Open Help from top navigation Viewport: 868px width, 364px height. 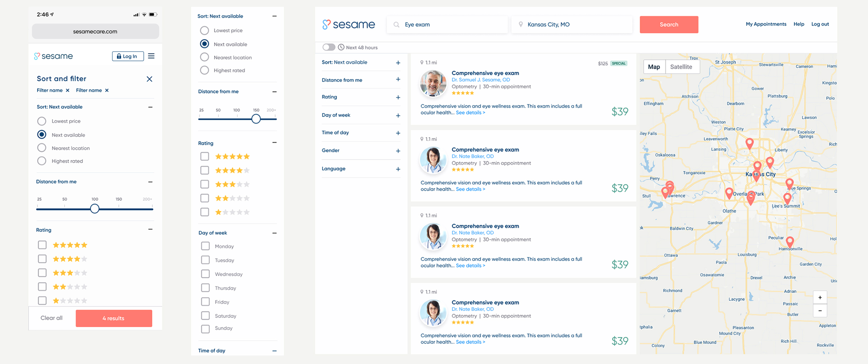tap(799, 24)
